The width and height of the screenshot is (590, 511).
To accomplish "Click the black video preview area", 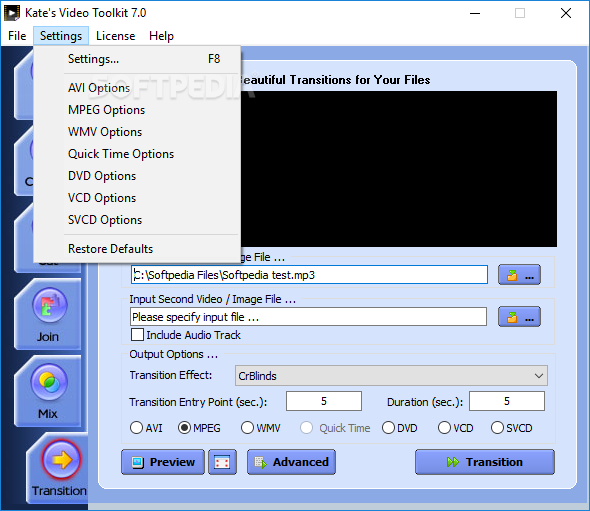I will click(399, 169).
